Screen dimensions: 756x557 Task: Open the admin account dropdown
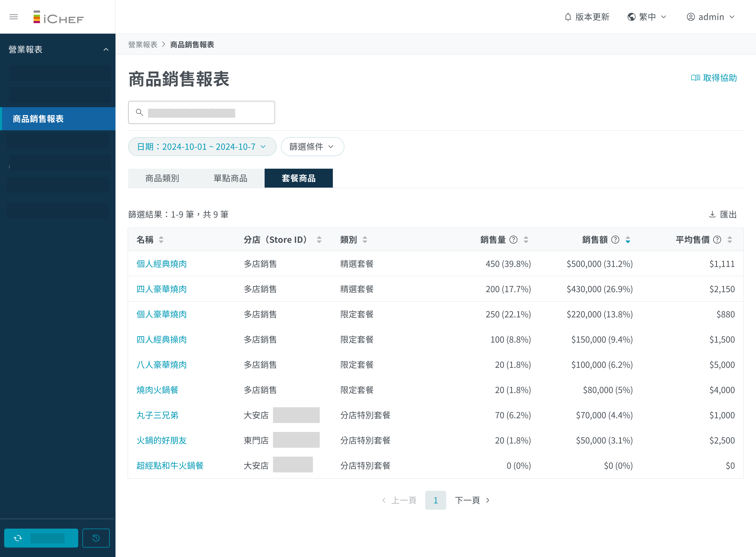(711, 17)
